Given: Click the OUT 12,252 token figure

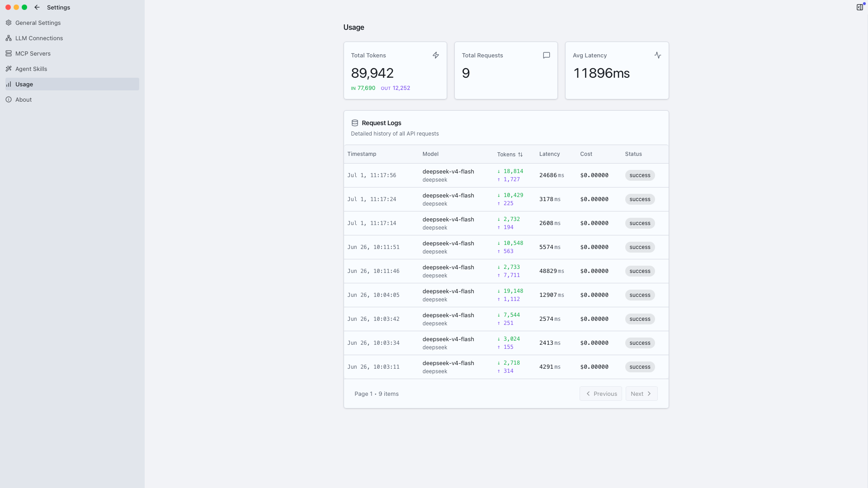Looking at the screenshot, I should [x=395, y=88].
